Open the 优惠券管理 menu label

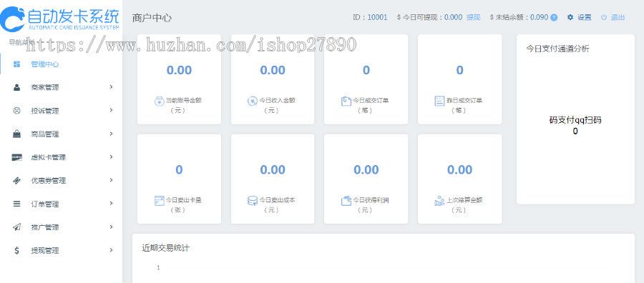pos(49,181)
